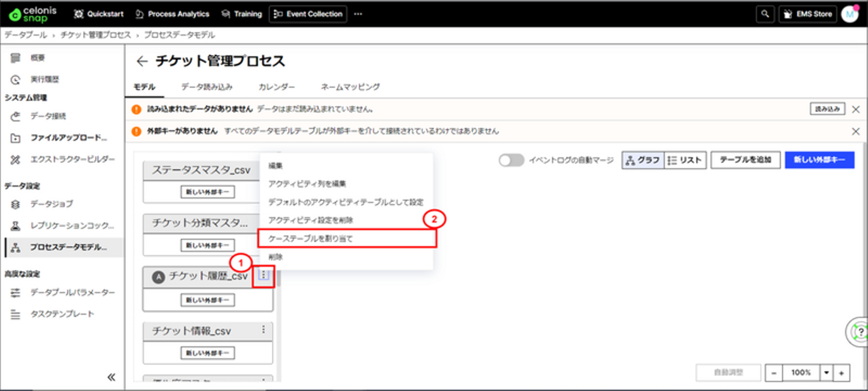Switch to グラフ view
The image size is (868, 391).
[x=643, y=160]
